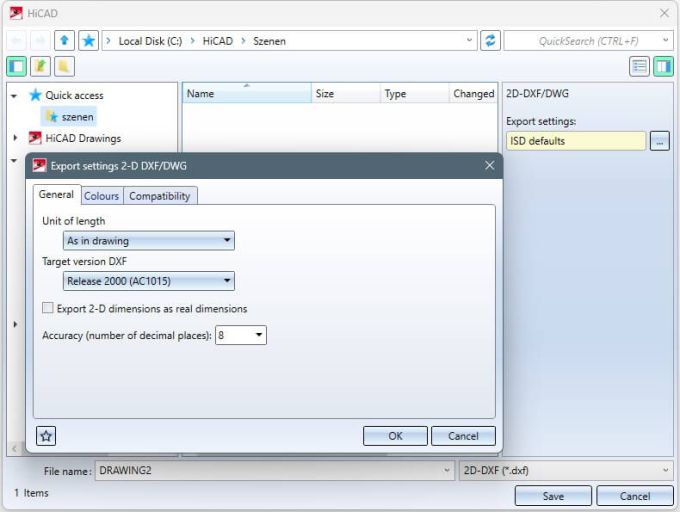
Task: Open the file type 2D-DXF dropdown
Action: [x=666, y=470]
